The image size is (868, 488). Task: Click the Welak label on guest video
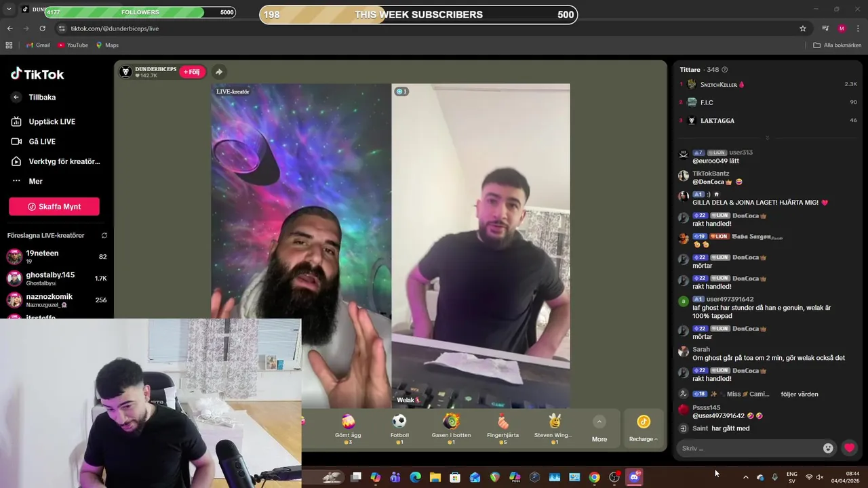pos(408,401)
